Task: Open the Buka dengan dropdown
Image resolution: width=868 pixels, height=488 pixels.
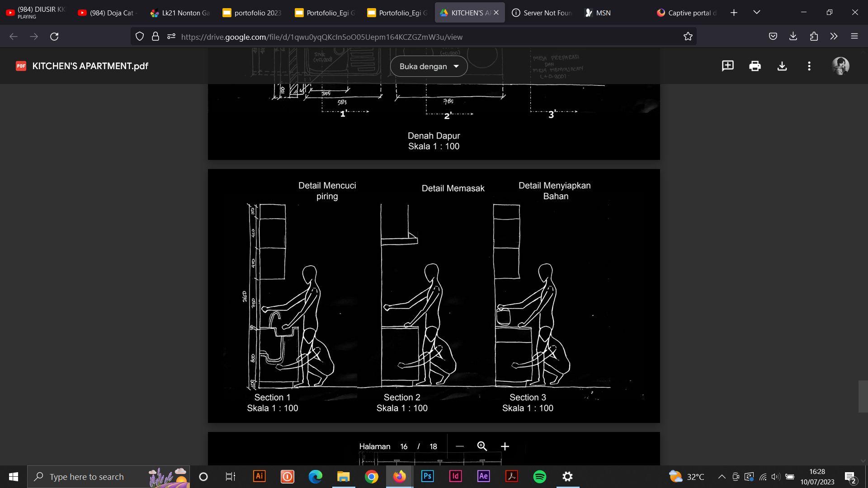Action: click(x=429, y=66)
